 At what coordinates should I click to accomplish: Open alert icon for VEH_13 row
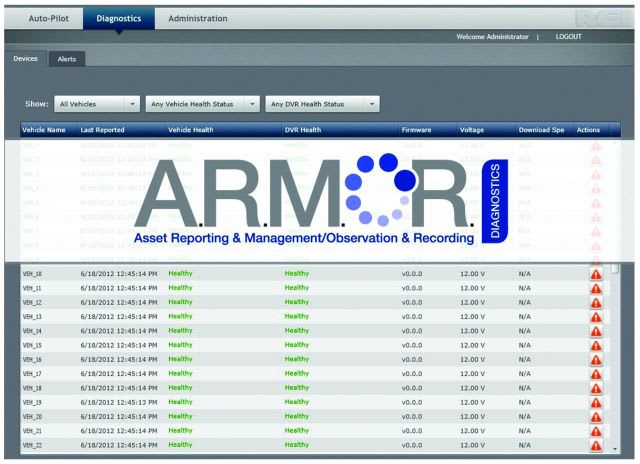tap(596, 317)
